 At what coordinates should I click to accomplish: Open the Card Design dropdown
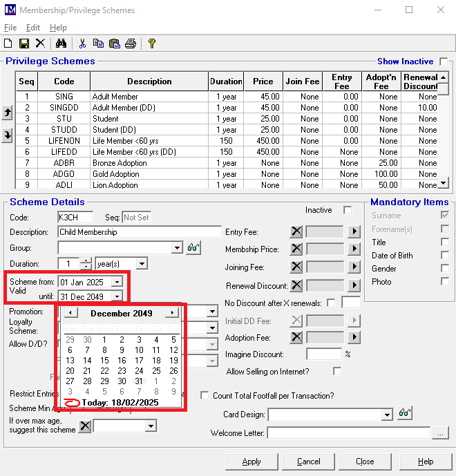[387, 415]
